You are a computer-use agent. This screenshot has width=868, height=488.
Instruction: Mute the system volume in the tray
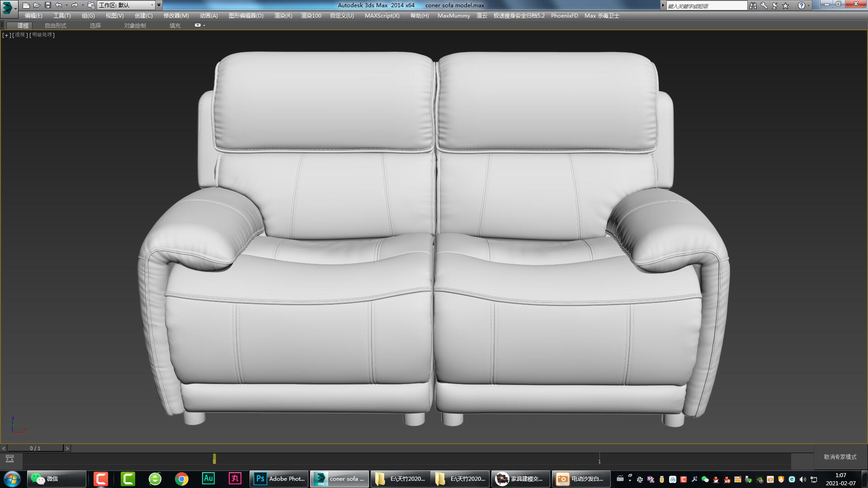[802, 479]
